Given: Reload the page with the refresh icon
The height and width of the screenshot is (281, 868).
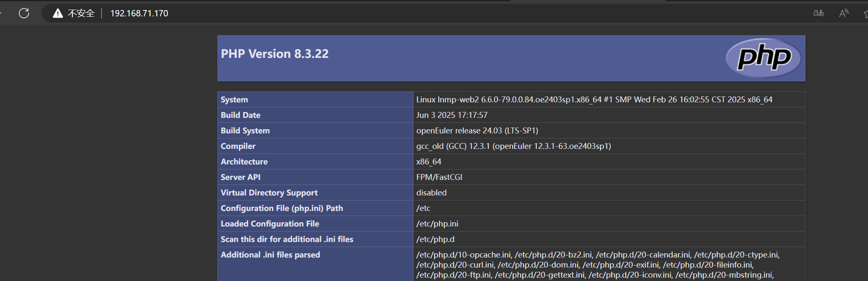Looking at the screenshot, I should pos(24,13).
